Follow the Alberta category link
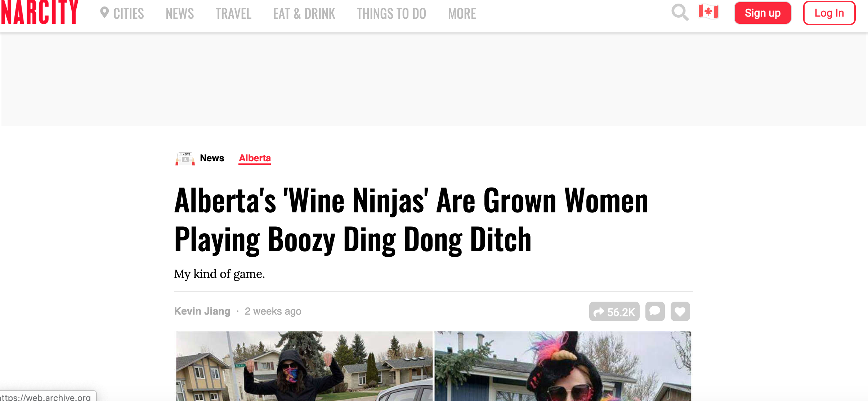Screen dimensions: 868x401 [x=255, y=158]
